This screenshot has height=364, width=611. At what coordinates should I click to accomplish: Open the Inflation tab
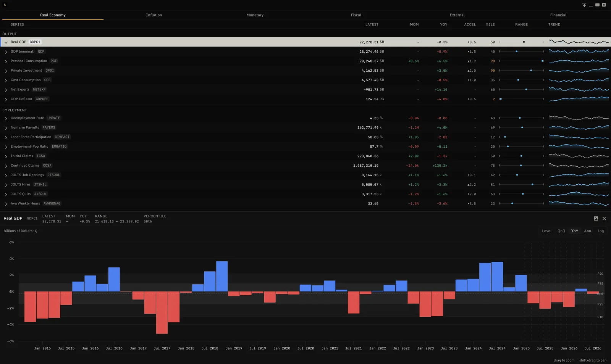[154, 15]
